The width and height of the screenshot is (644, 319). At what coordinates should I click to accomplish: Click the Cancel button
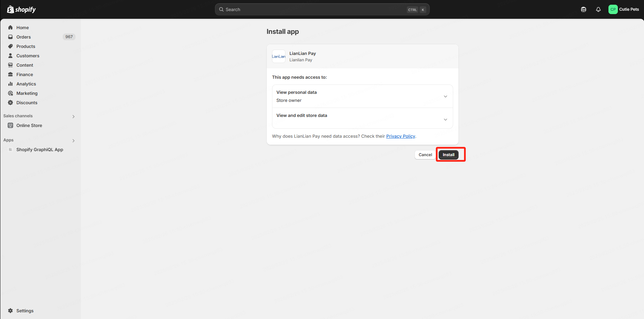point(425,155)
